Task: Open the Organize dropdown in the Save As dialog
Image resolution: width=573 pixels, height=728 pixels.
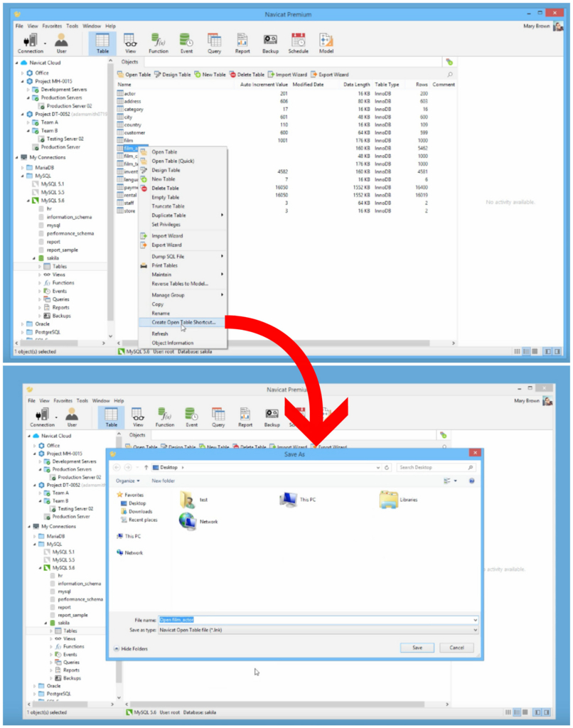Action: 128,481
